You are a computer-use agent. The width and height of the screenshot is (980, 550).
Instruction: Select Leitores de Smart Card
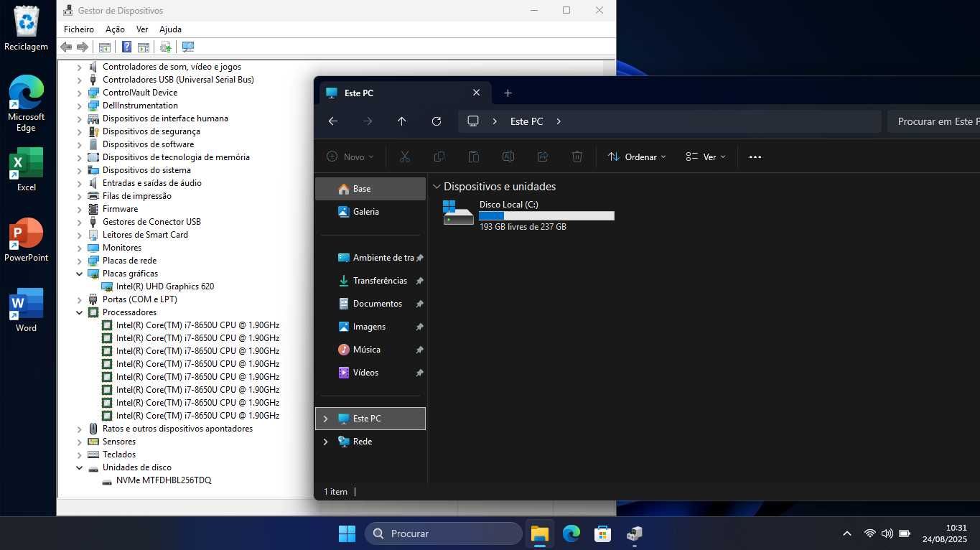pyautogui.click(x=145, y=235)
